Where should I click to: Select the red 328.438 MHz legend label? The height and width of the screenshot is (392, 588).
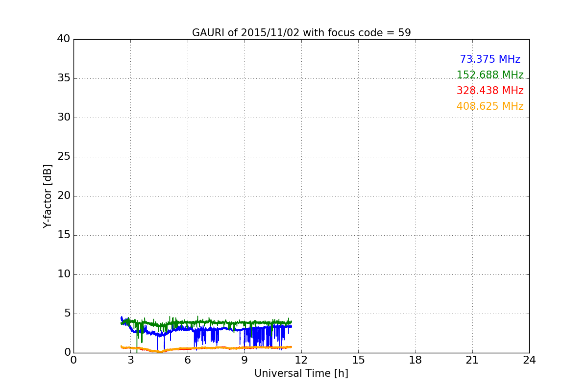490,91
